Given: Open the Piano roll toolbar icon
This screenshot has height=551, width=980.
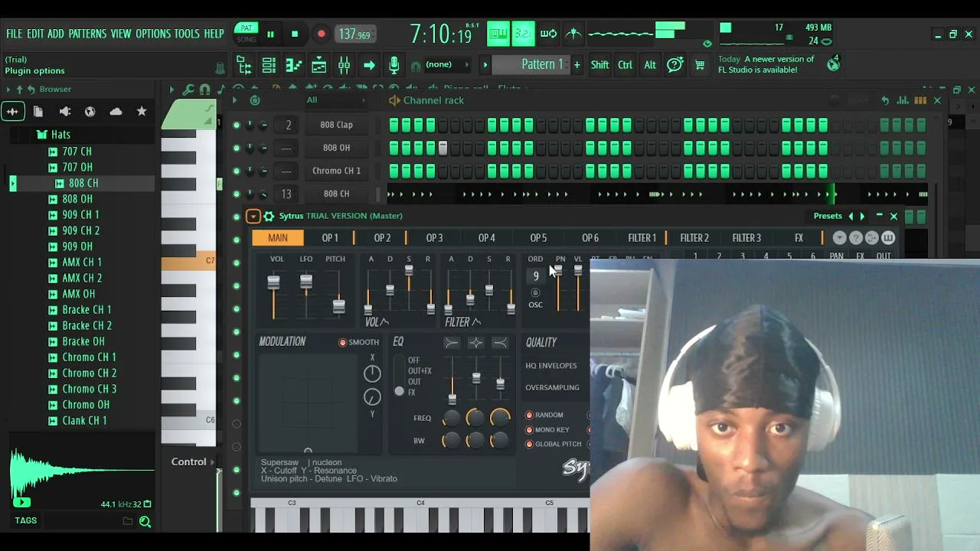Looking at the screenshot, I should (x=294, y=65).
